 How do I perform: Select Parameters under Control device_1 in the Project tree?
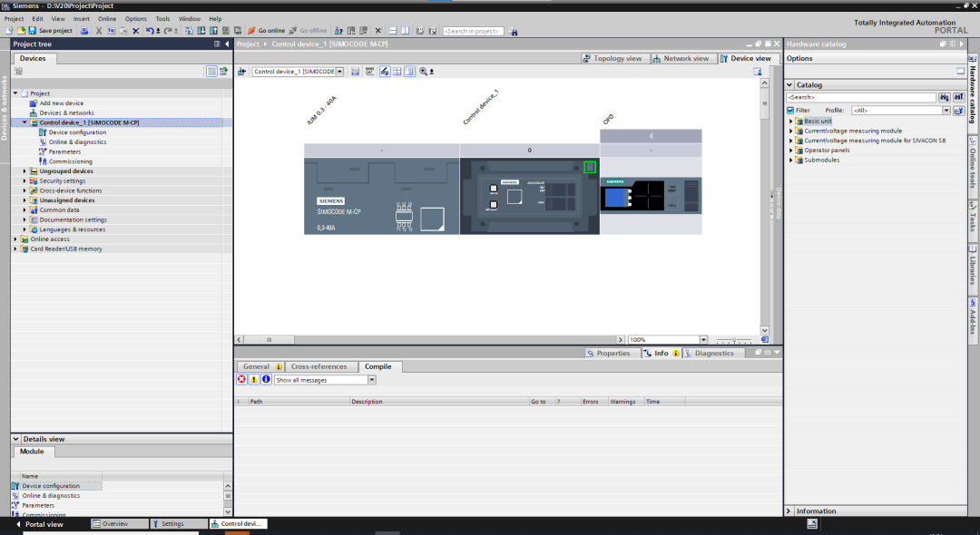(64, 151)
